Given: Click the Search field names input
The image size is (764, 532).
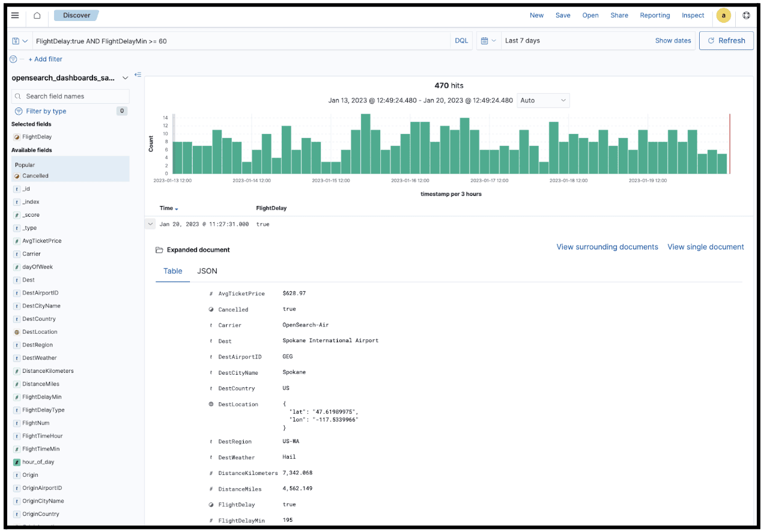Looking at the screenshot, I should [x=70, y=96].
